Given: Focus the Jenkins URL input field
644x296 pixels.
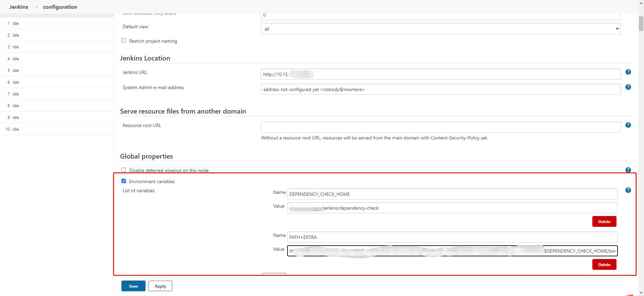Looking at the screenshot, I should (440, 74).
